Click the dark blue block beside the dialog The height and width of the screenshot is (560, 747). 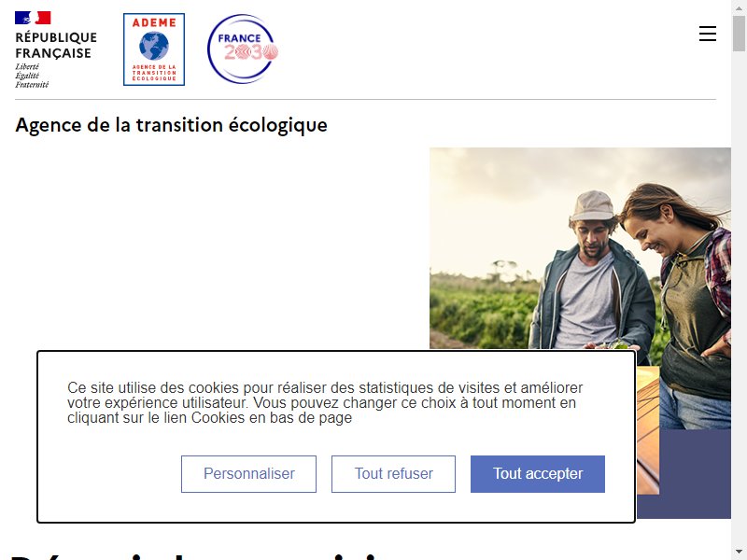coord(684,474)
